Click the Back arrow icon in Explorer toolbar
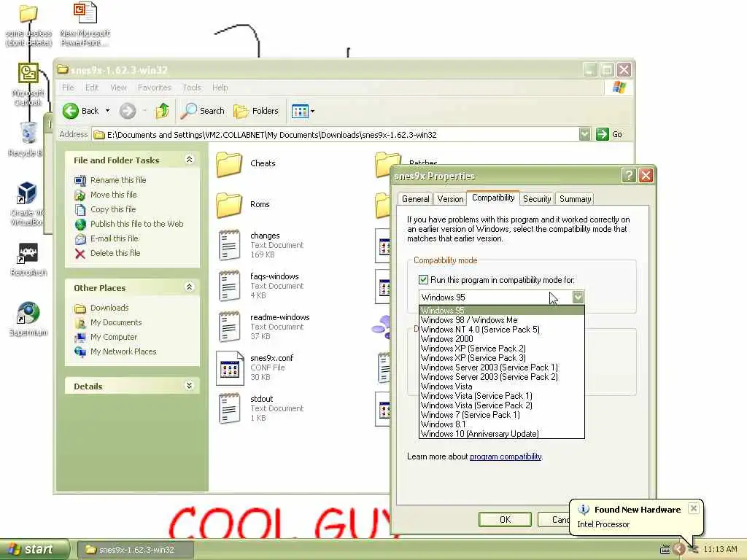The image size is (747, 560). point(71,111)
